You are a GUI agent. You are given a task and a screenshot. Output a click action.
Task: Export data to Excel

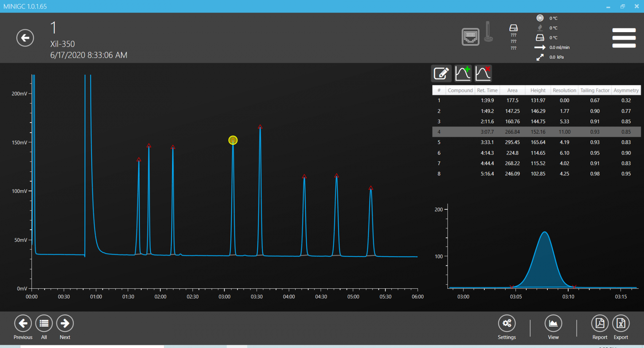click(621, 323)
